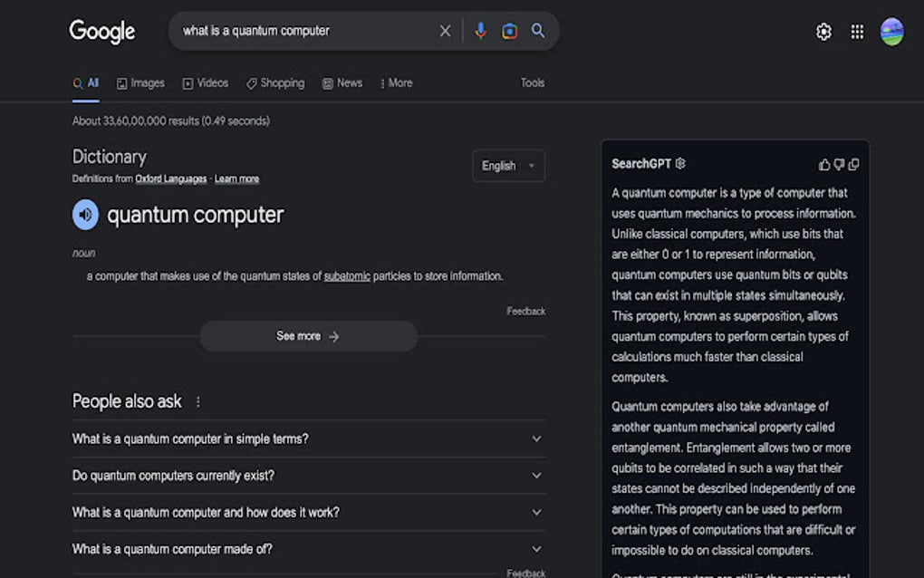Clear the search query with the X
The height and width of the screenshot is (578, 924).
(445, 30)
